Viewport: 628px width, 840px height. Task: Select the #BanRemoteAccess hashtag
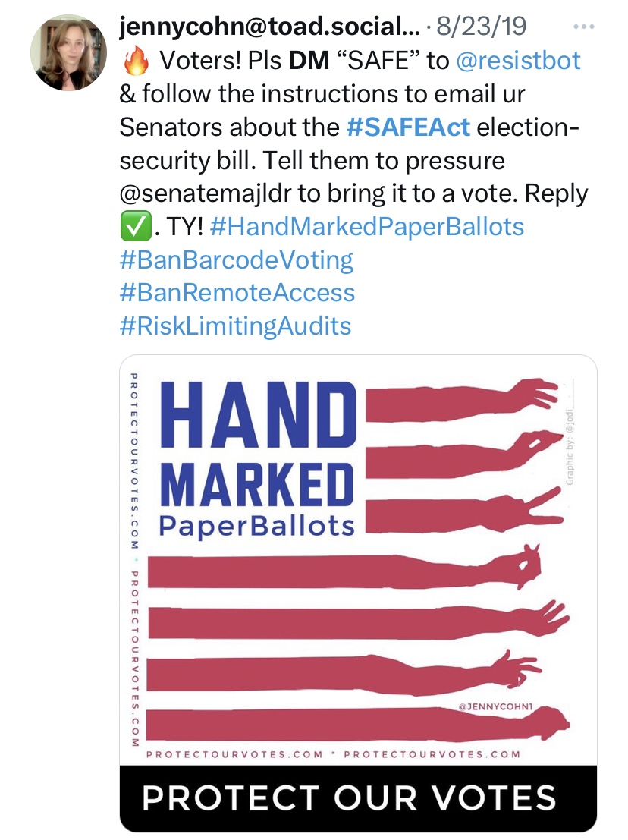click(x=237, y=293)
